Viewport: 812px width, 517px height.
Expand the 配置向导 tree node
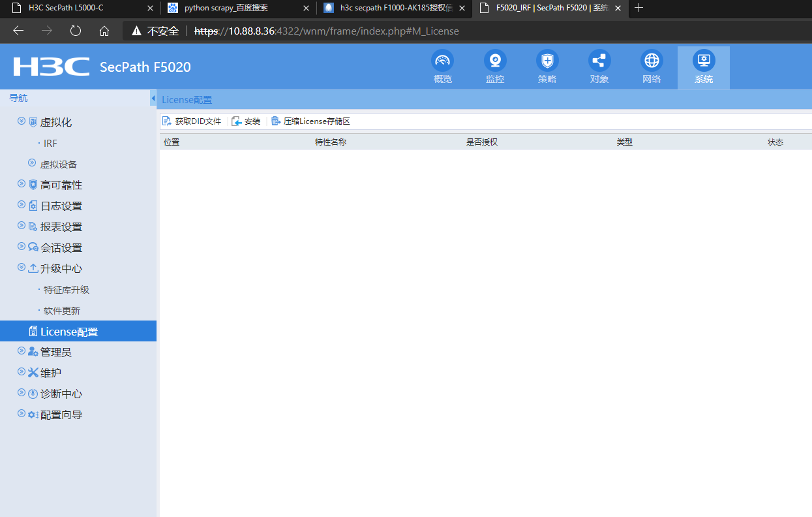coord(22,414)
